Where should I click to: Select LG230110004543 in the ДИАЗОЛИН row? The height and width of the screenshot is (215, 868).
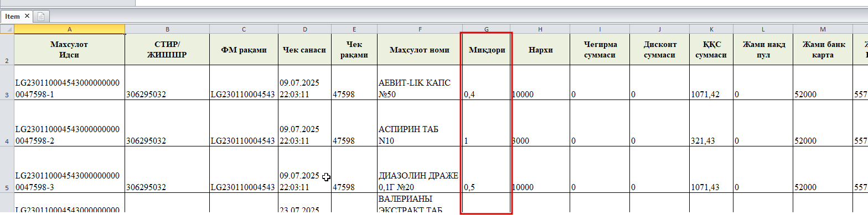tap(244, 169)
